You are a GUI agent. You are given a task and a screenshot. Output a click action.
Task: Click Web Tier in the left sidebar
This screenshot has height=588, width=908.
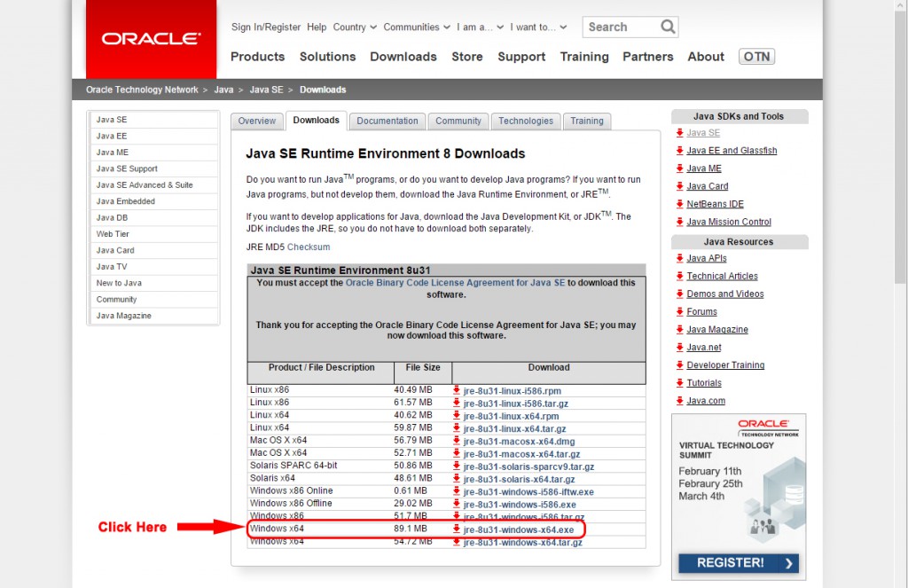point(154,234)
